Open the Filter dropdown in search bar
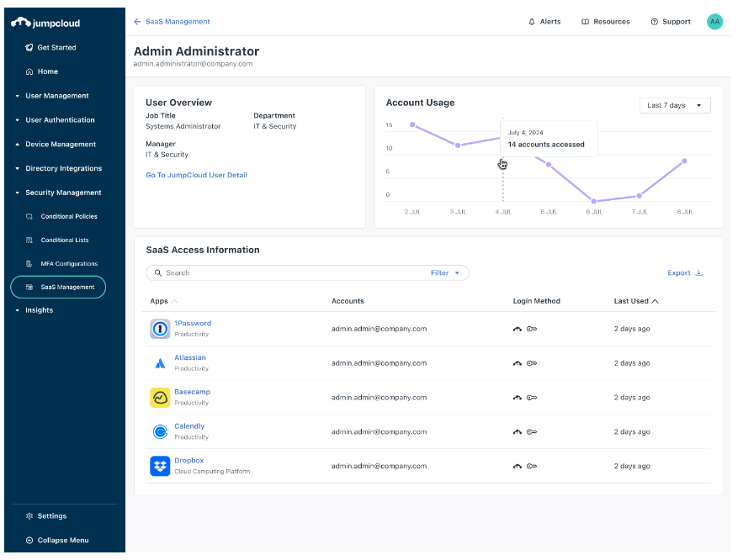Viewport: 743px width, 560px height. click(x=445, y=273)
